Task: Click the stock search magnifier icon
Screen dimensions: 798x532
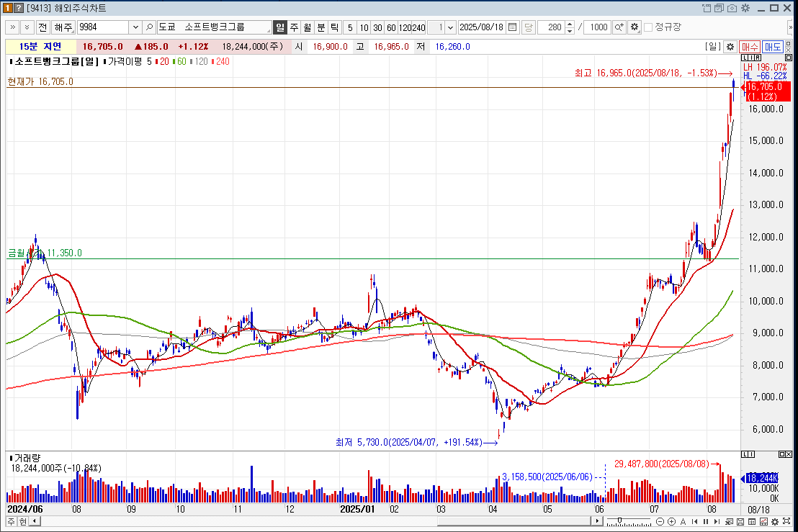Action: (150, 27)
